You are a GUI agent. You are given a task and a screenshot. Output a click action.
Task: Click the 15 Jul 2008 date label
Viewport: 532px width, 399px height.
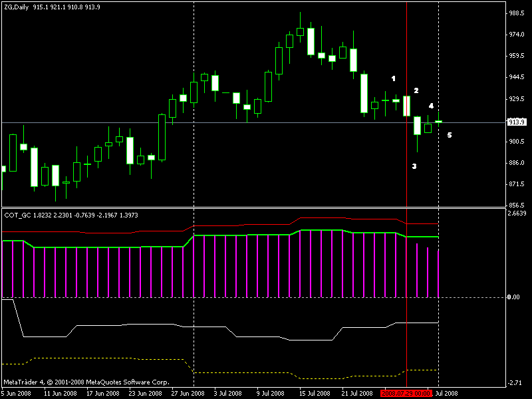tap(315, 394)
